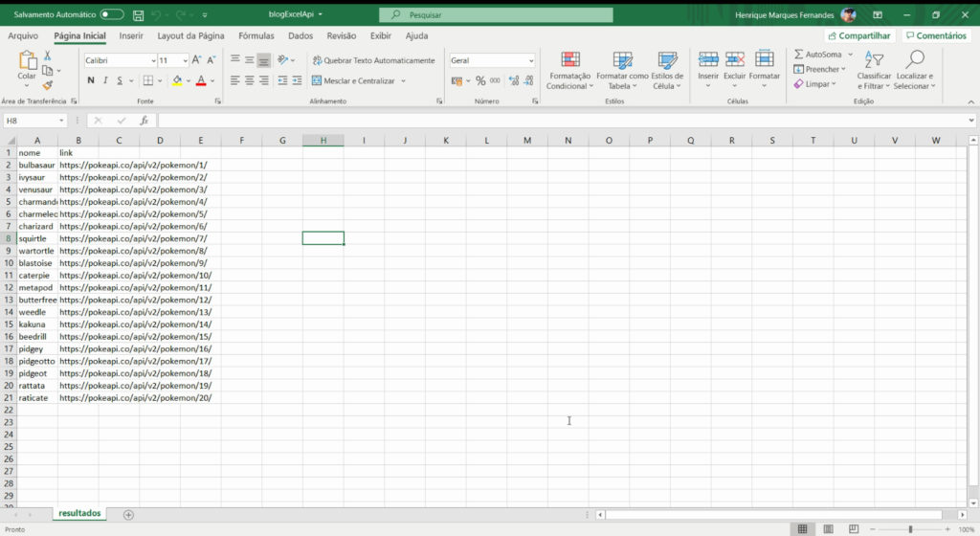The width and height of the screenshot is (980, 536).
Task: Click the Comentários button
Action: 936,35
